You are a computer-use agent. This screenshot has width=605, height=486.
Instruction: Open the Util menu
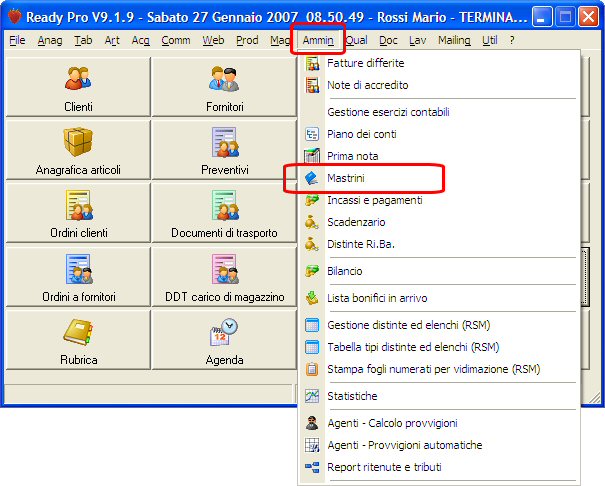click(x=490, y=40)
